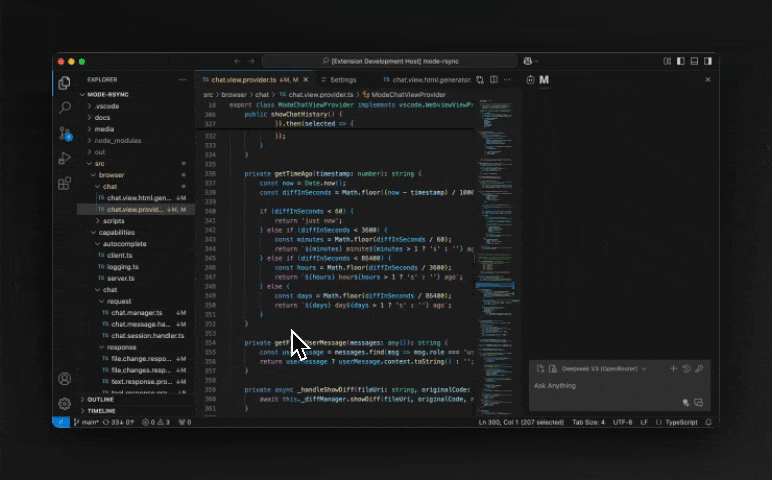Close the chat.view.provider.ts tab

pos(306,80)
